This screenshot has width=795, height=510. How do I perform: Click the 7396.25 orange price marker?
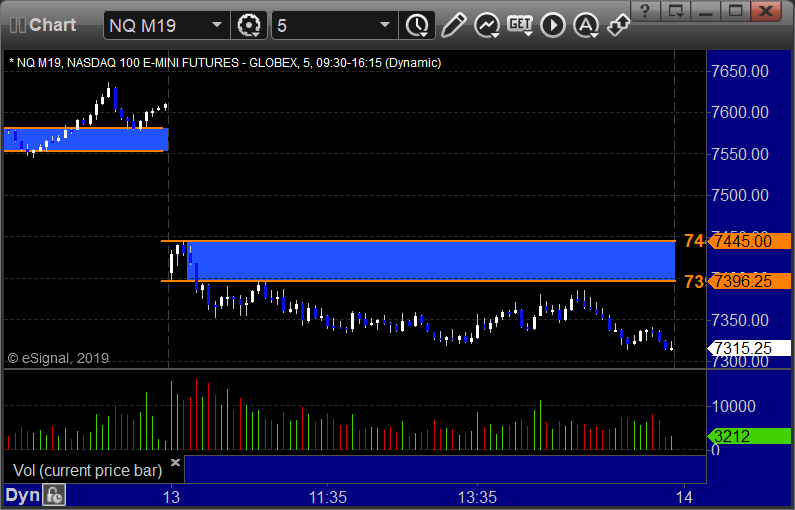pos(748,281)
